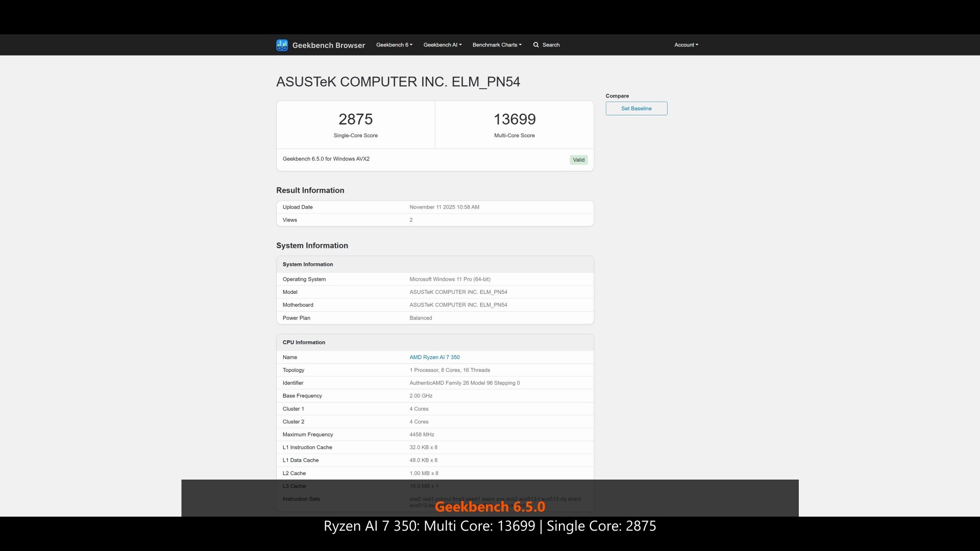
Task: Open the Account dropdown menu
Action: [685, 45]
